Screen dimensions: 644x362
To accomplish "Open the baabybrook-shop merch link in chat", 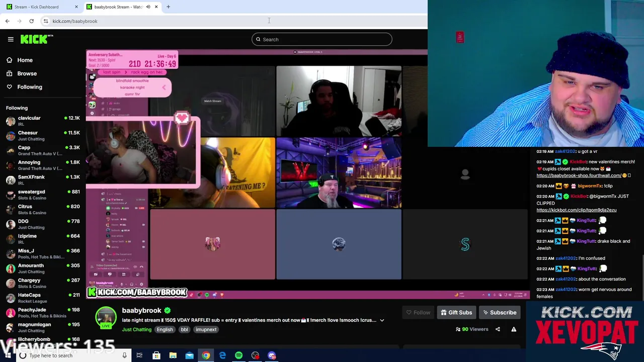I will tap(579, 175).
